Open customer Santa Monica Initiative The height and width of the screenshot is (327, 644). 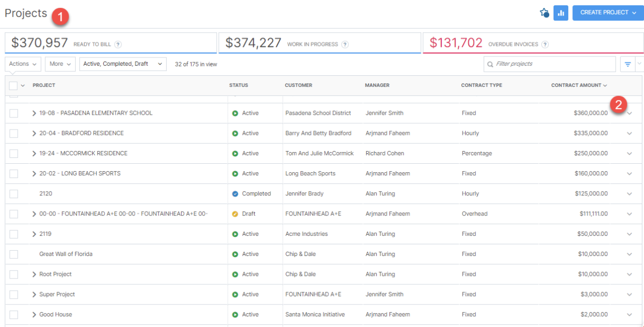coord(315,314)
